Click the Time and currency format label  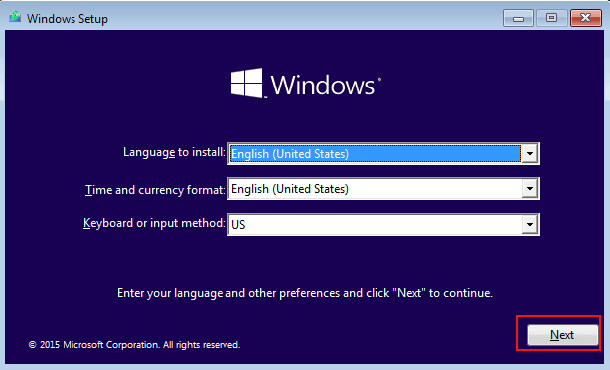coord(155,190)
